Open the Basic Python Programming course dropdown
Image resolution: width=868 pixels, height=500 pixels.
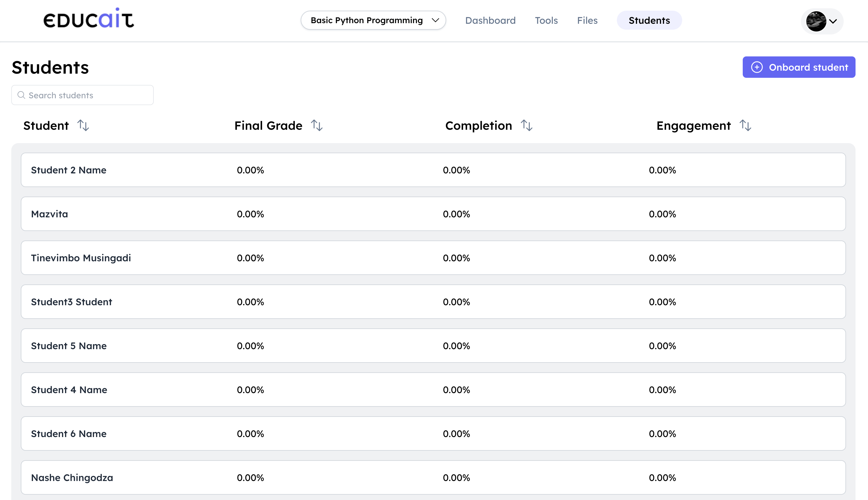point(373,20)
